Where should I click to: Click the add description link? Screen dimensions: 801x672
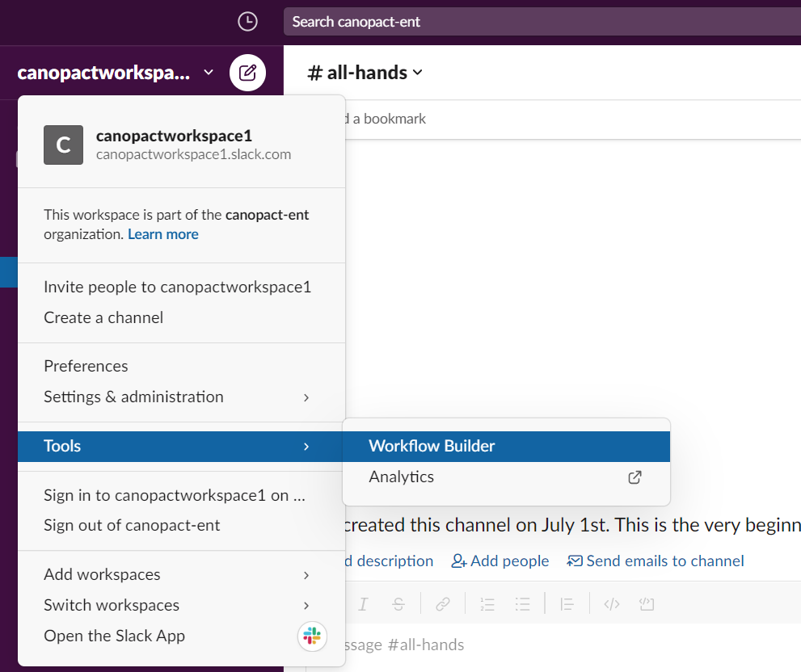coord(390,561)
